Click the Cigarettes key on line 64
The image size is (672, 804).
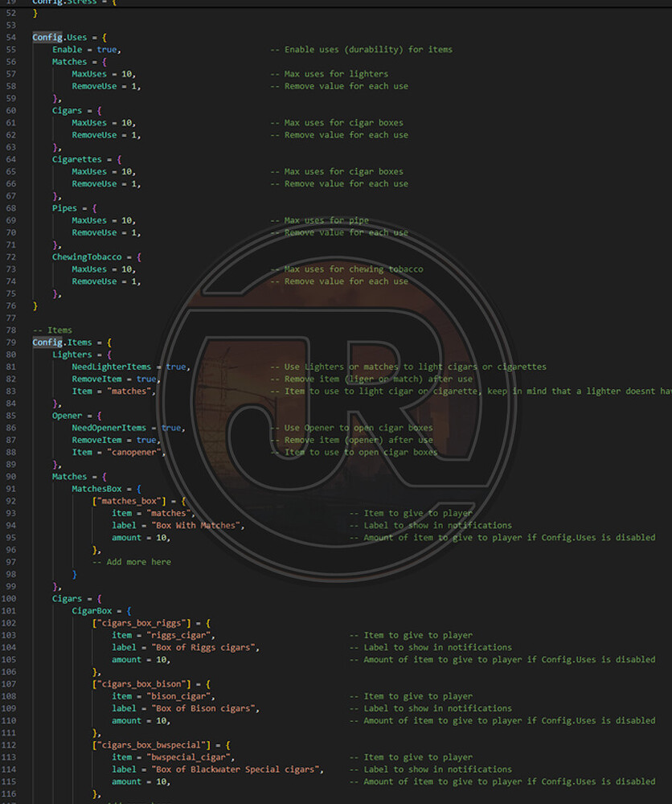(x=77, y=159)
